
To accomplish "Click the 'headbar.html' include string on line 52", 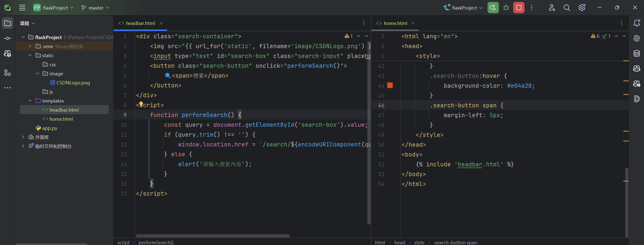I will tap(479, 164).
